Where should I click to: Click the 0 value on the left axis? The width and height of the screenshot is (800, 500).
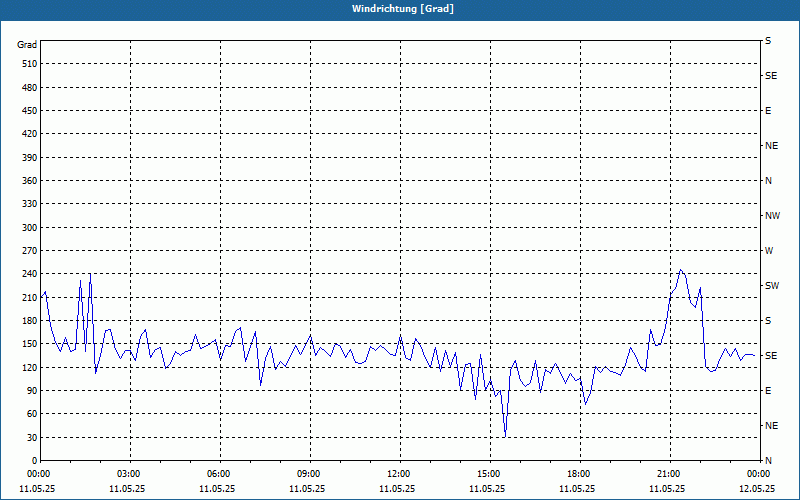pyautogui.click(x=34, y=461)
